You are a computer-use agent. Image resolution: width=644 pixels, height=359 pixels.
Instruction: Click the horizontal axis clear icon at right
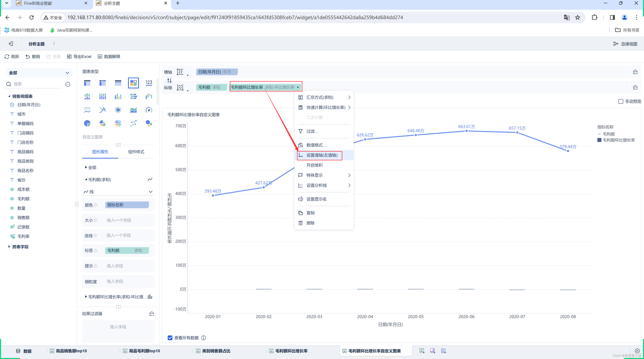click(635, 72)
